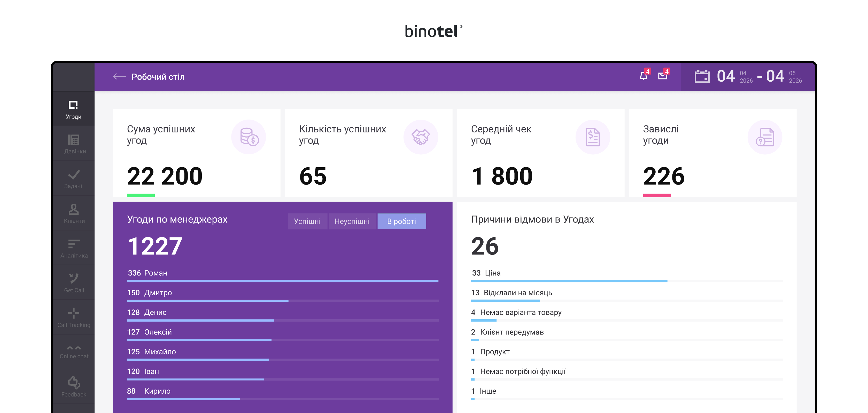
Task: Click the progress bar under Дмитро
Action: 283,300
